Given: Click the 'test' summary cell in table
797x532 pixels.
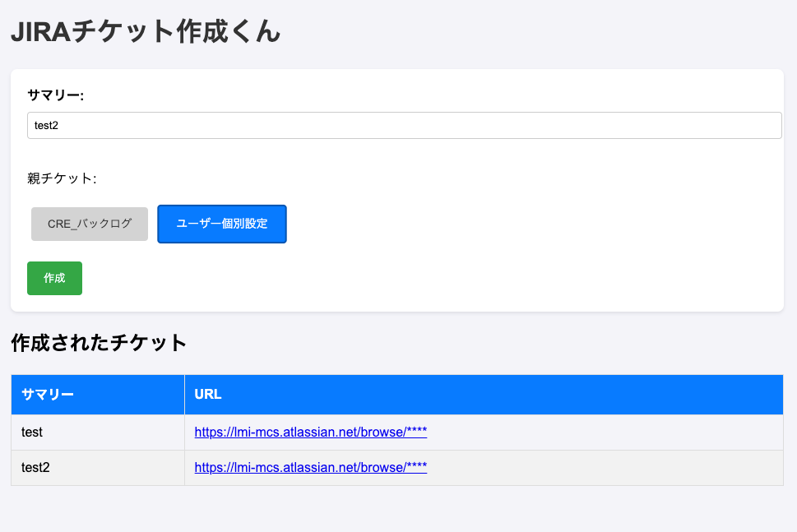Looking at the screenshot, I should (98, 433).
